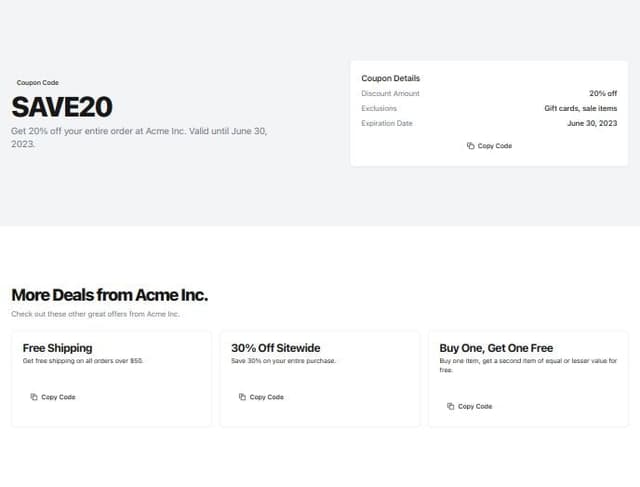Select the SAVE20 coupon code heading
This screenshot has height=487, width=640.
pos(62,107)
